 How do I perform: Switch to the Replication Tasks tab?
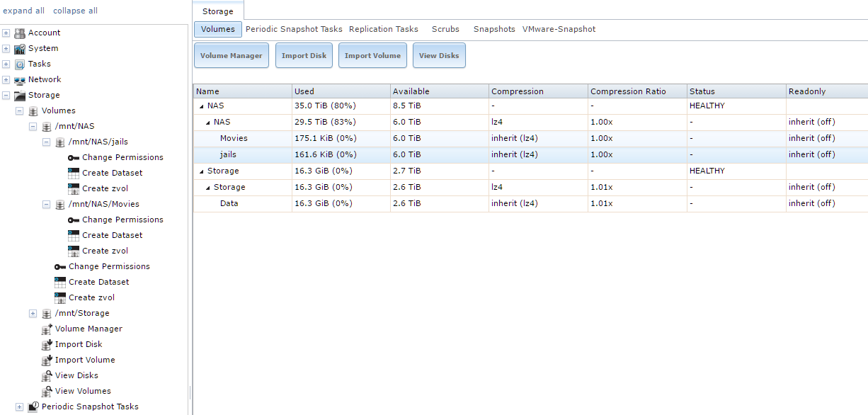(x=383, y=29)
